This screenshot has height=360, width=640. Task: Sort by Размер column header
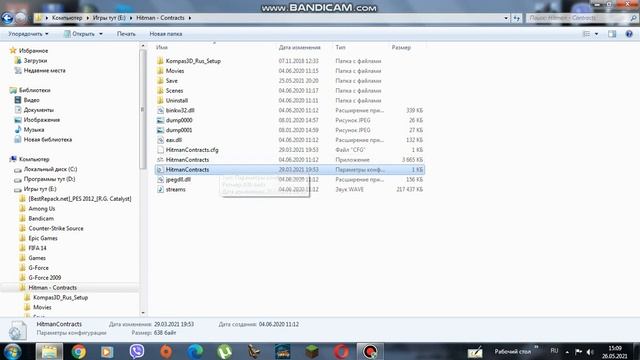click(401, 47)
